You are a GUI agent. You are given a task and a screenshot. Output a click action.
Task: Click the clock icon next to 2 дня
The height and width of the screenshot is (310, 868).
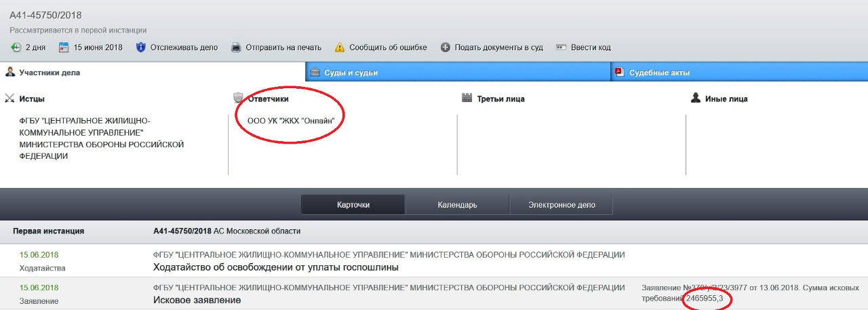[16, 47]
